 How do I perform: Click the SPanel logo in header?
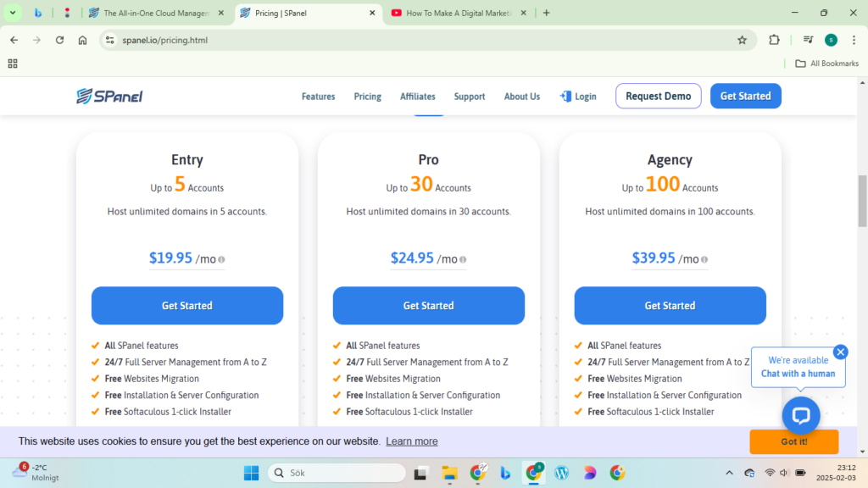[109, 97]
